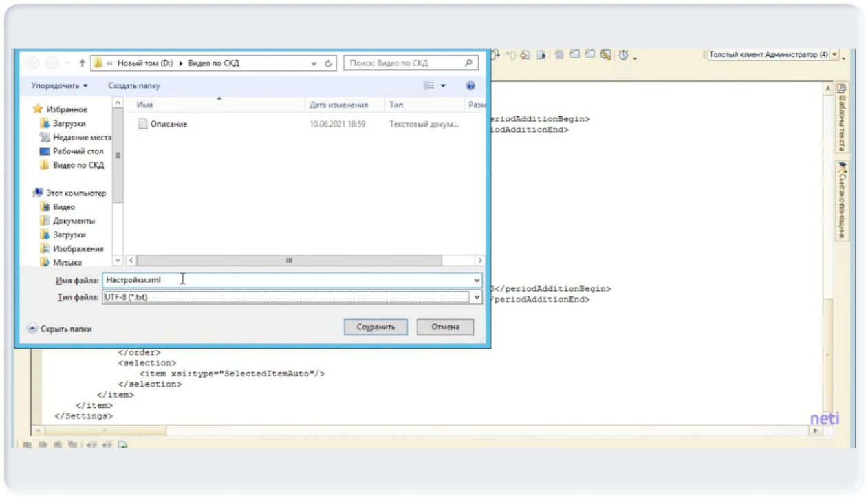
Task: Refresh the folder via the address bar icon
Action: (329, 63)
